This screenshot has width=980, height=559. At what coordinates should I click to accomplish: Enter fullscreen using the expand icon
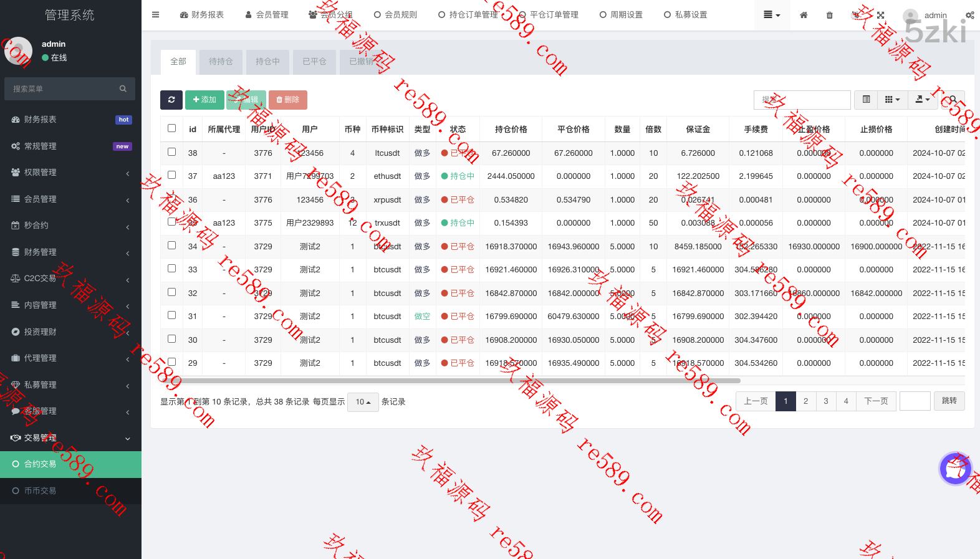tap(880, 15)
